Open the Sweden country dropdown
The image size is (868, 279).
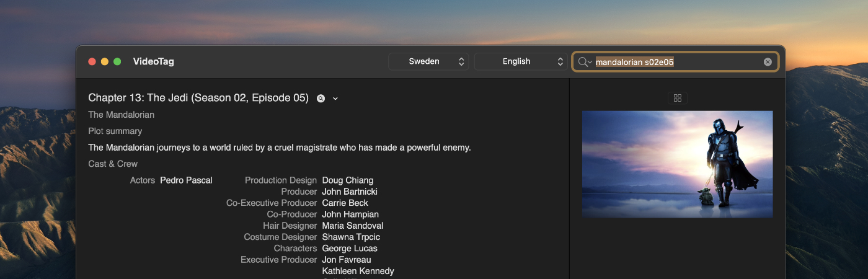pos(429,61)
